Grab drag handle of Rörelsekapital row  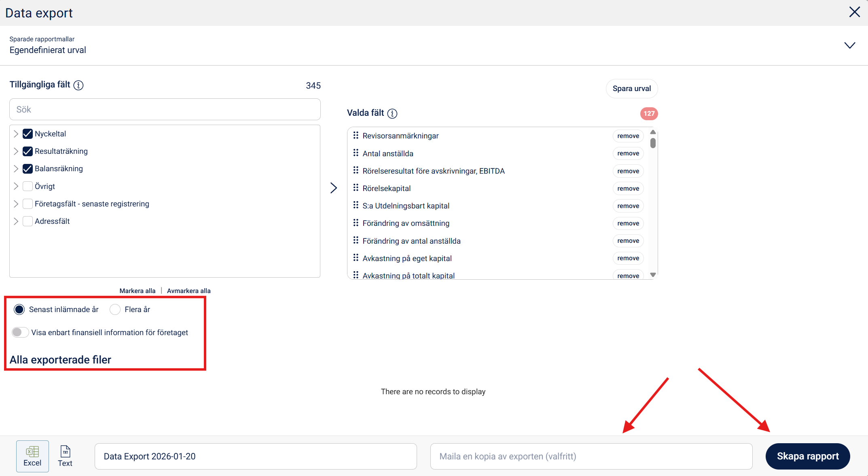point(356,188)
